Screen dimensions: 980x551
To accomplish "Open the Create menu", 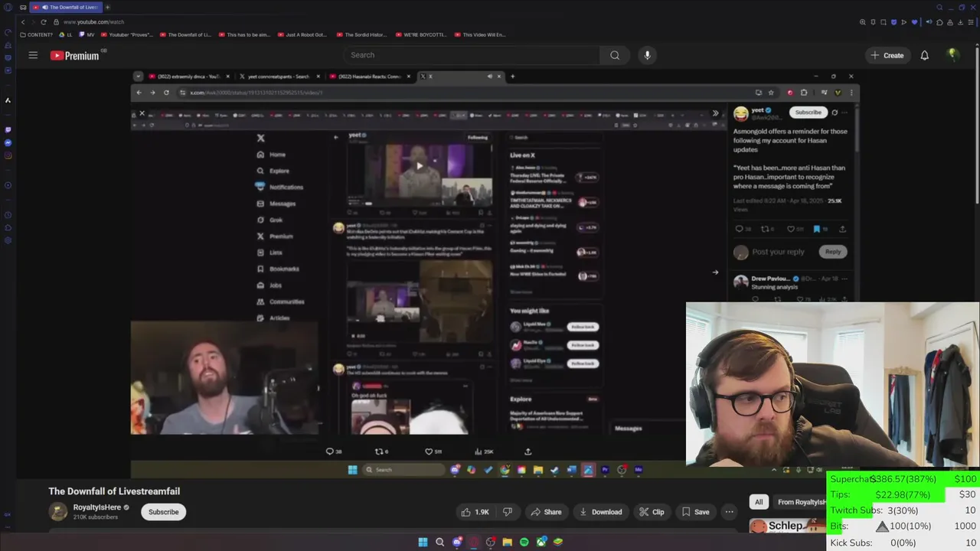I will pos(887,55).
